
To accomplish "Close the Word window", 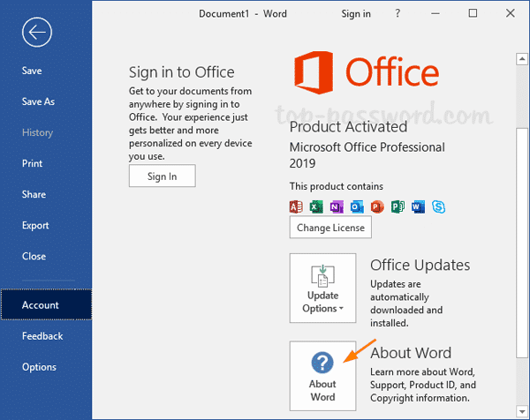I will (511, 13).
